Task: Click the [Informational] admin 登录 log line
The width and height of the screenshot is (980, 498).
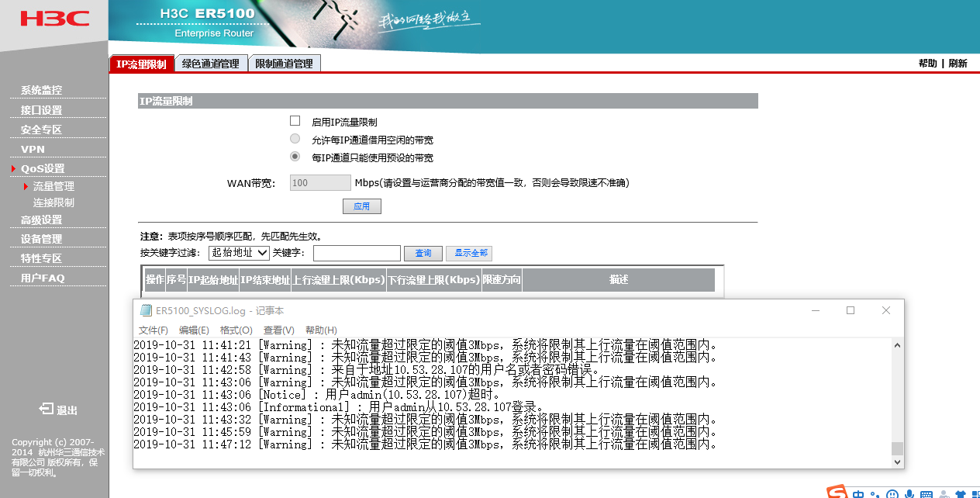Action: [339, 407]
